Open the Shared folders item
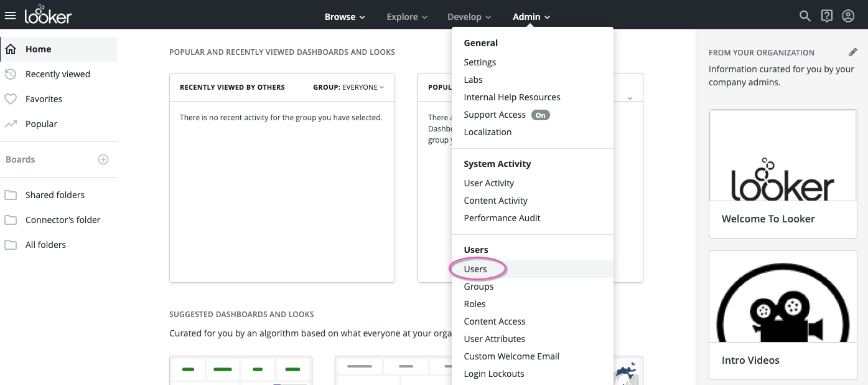 (x=55, y=195)
